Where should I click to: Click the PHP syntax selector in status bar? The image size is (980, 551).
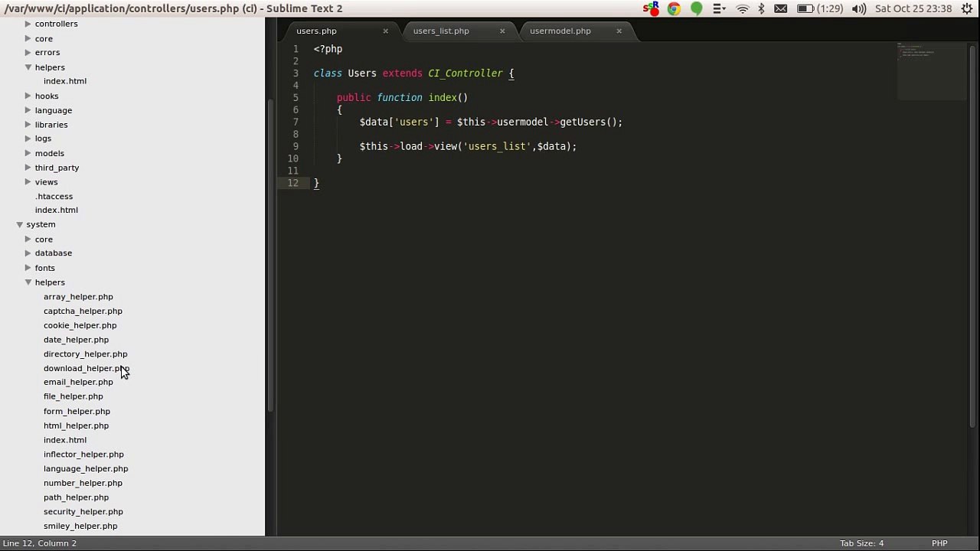(x=939, y=543)
